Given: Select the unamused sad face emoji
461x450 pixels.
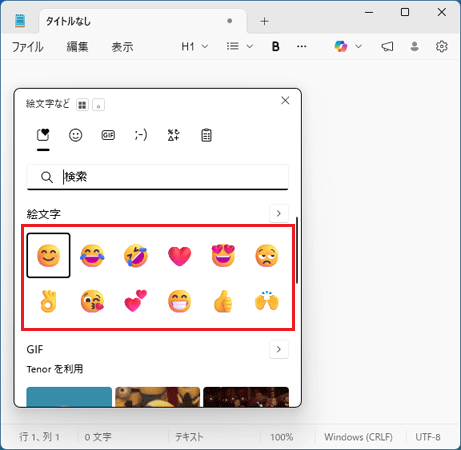Looking at the screenshot, I should click(x=267, y=256).
